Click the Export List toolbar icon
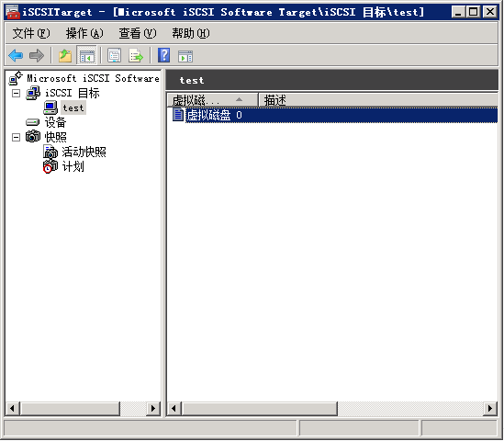 [136, 56]
